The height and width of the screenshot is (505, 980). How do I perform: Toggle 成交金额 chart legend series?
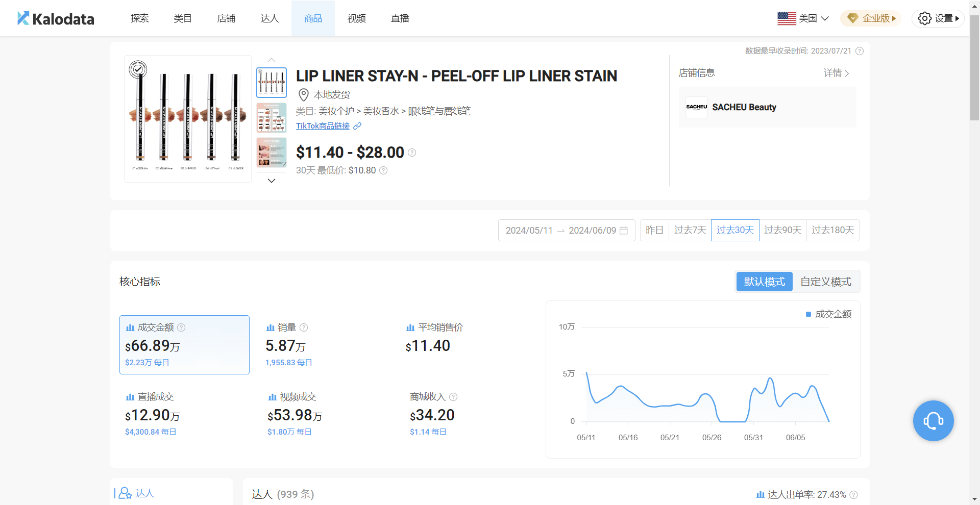(x=828, y=314)
